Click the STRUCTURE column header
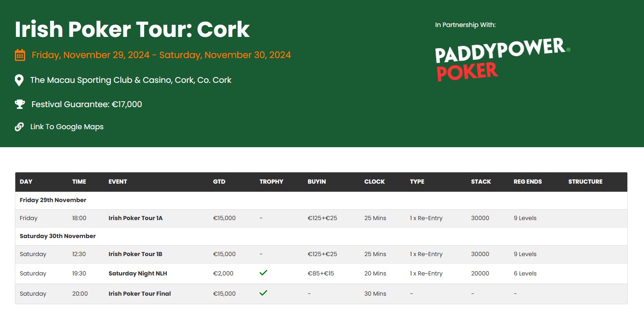Screen dimensions: 644x320 click(x=585, y=182)
